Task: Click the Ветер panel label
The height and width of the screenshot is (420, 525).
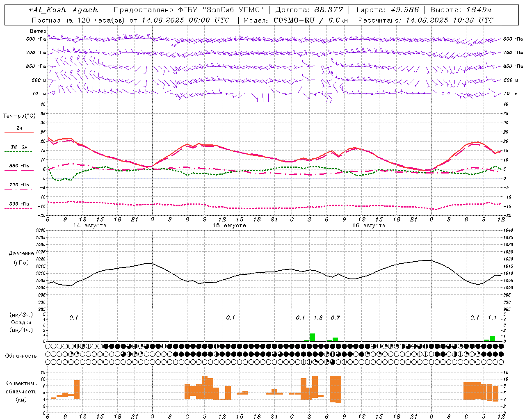Action: coord(38,31)
